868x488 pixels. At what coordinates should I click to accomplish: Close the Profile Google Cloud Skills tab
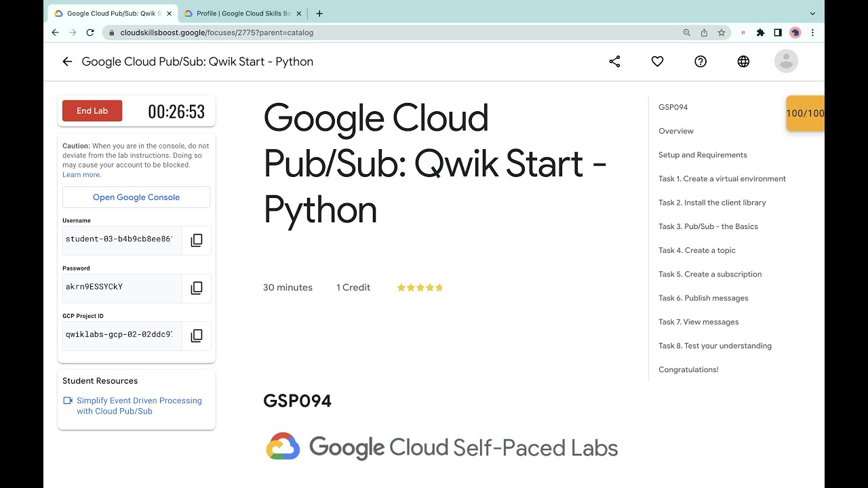[299, 14]
